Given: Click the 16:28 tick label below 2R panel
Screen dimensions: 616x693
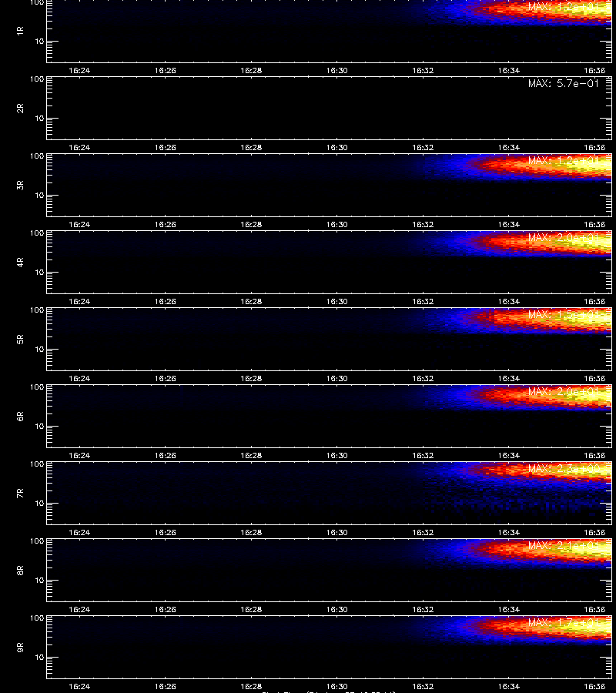Looking at the screenshot, I should click(251, 148).
